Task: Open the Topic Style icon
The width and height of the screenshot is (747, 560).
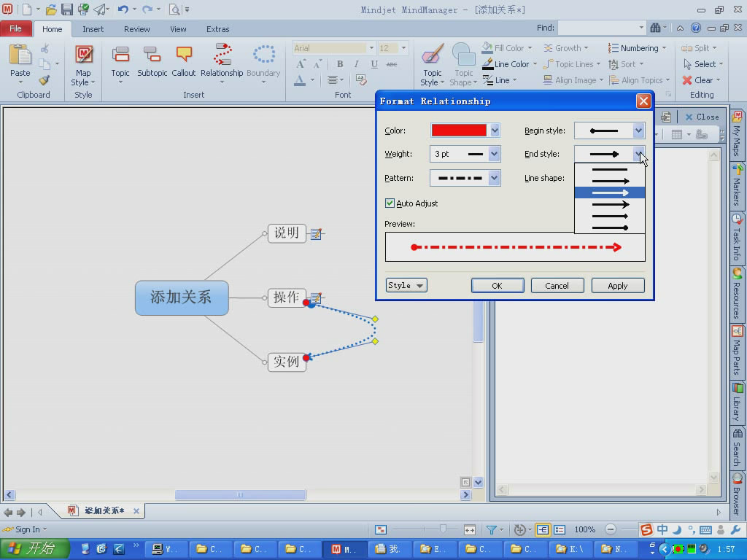Action: 432,54
